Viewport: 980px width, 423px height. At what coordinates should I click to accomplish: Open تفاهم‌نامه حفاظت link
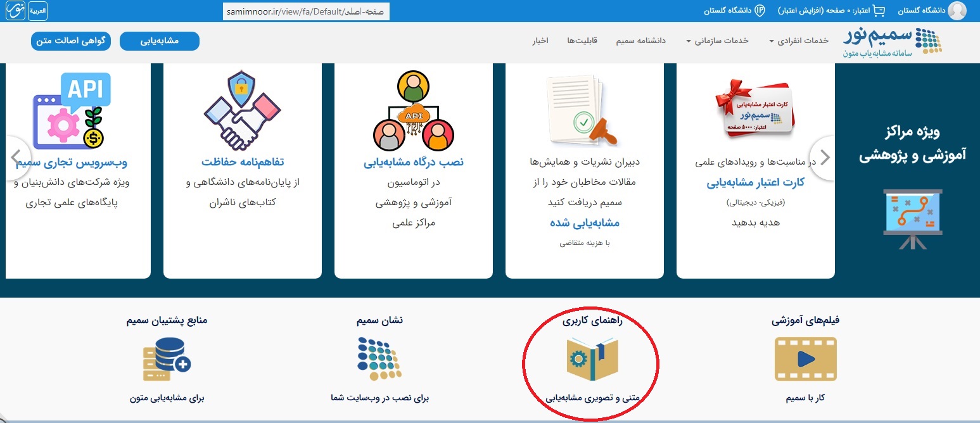[243, 163]
